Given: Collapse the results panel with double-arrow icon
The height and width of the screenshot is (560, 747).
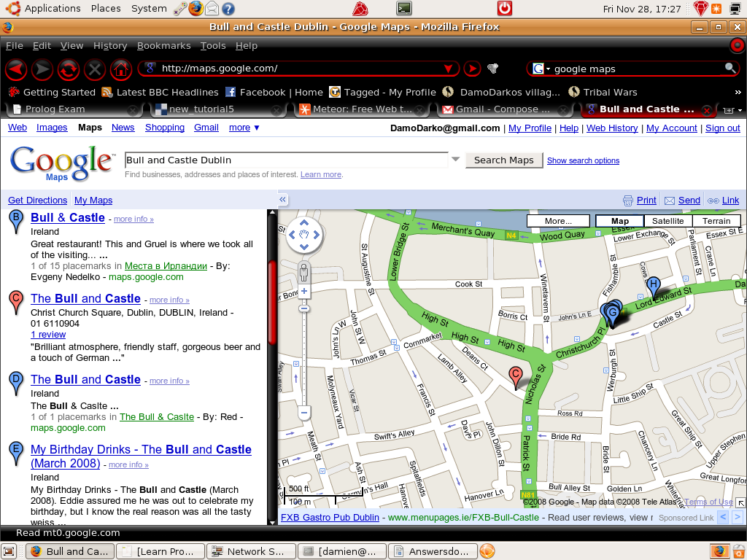Looking at the screenshot, I should 283,200.
